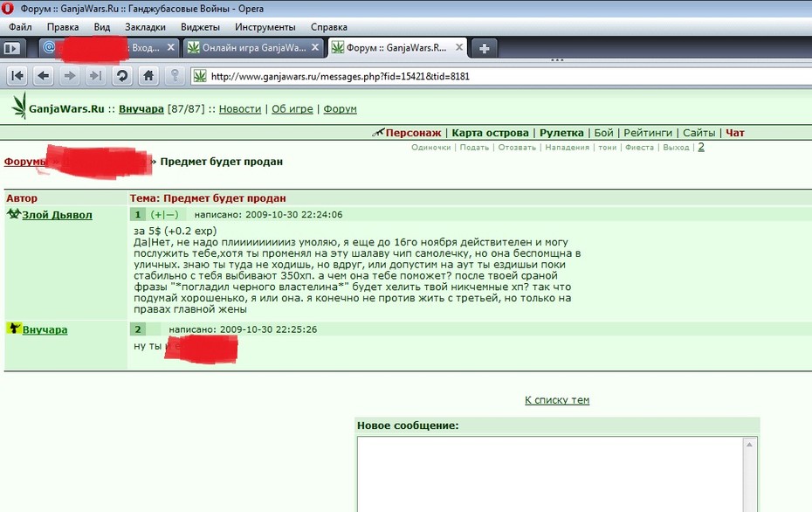Click the (+|−) rating control on post 1
812x512 pixels.
(164, 214)
